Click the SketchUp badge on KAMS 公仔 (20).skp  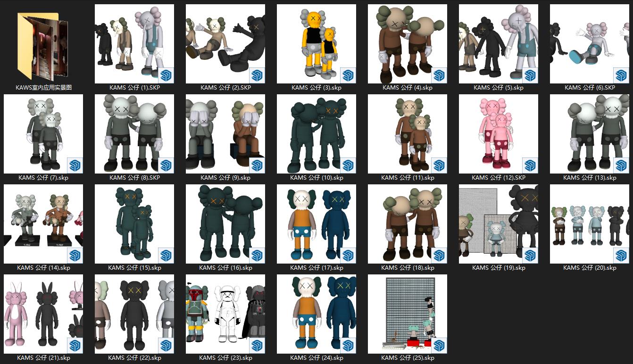pyautogui.click(x=621, y=256)
